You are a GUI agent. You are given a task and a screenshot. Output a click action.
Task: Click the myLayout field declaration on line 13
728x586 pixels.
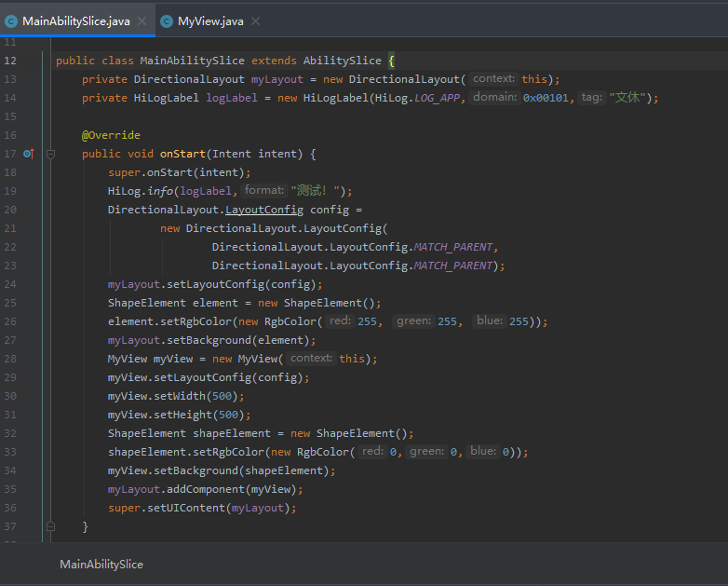(277, 79)
